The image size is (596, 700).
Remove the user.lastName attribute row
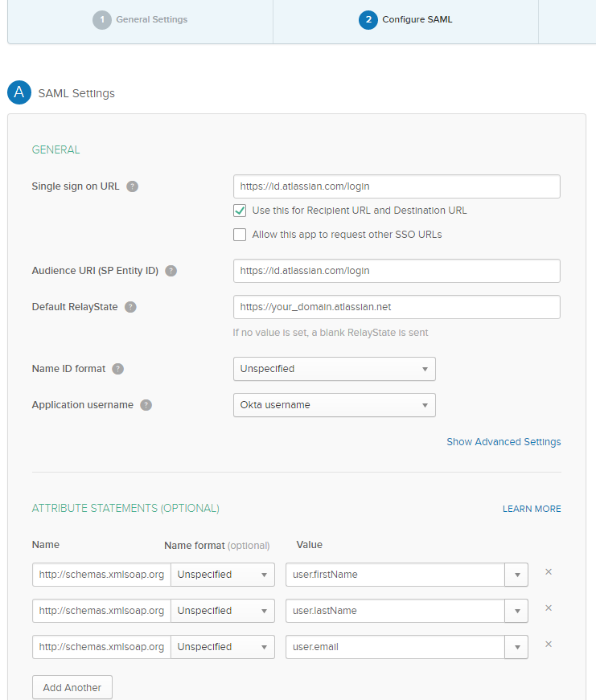(549, 608)
